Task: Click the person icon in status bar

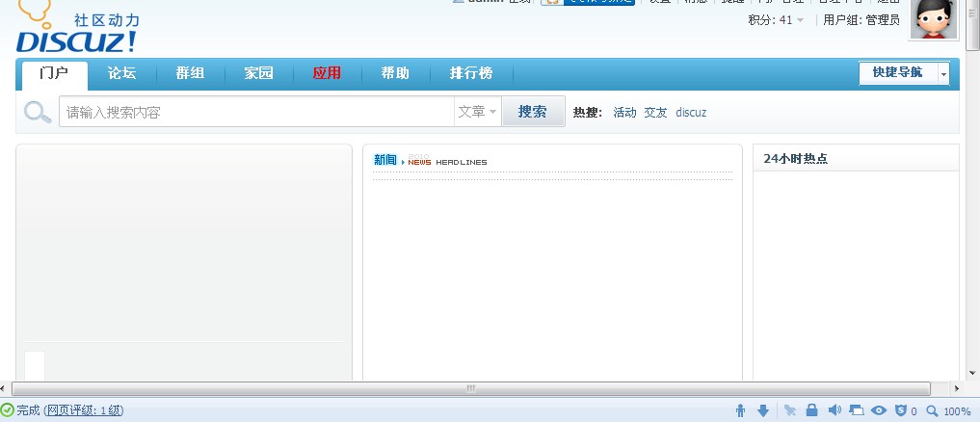Action: [740, 411]
